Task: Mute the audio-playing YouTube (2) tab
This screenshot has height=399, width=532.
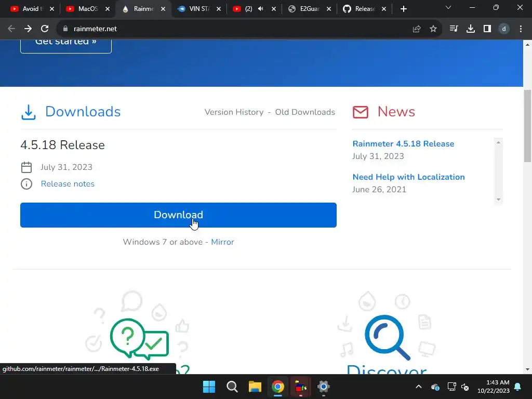Action: point(261,9)
